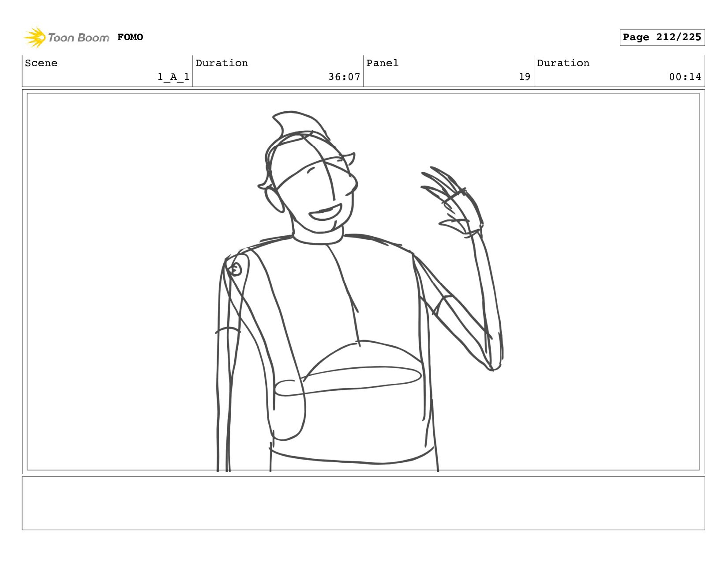Click the Panel header label
The width and height of the screenshot is (728, 563).
tap(383, 63)
